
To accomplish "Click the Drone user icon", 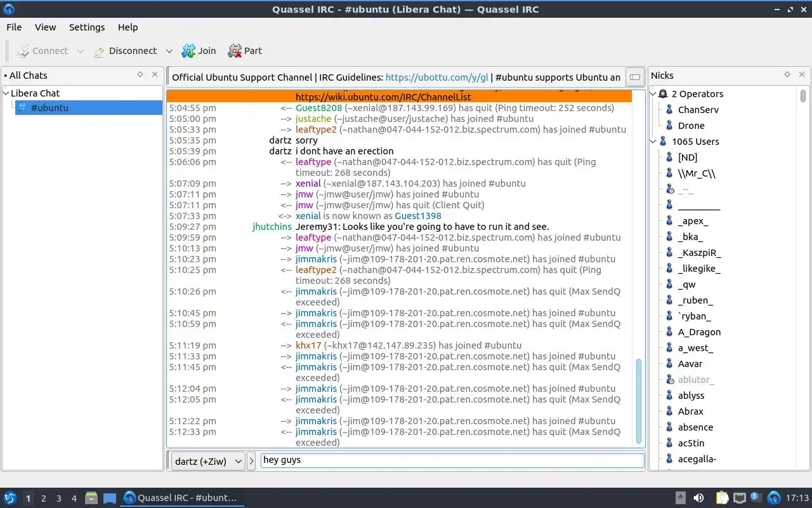I will pyautogui.click(x=669, y=126).
